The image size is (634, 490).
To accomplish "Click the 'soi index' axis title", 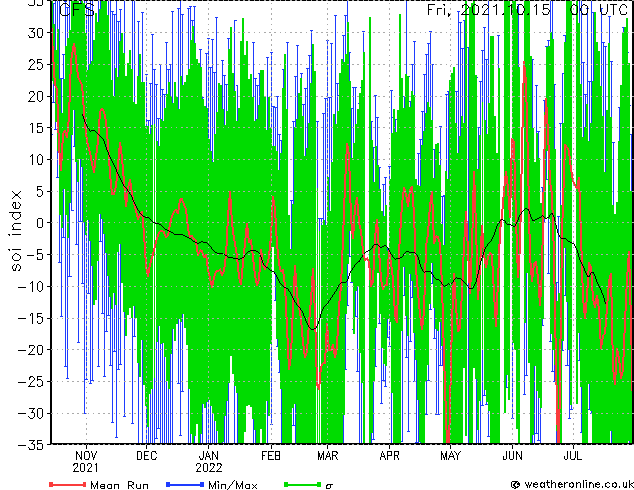I will tap(16, 231).
